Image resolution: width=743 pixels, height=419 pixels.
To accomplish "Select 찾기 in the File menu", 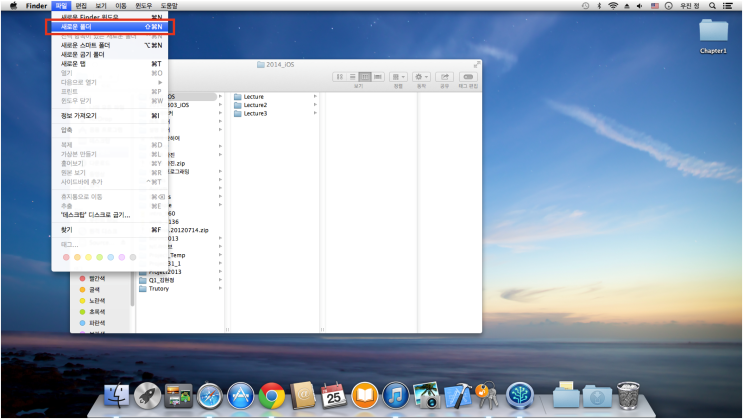I will (x=109, y=230).
